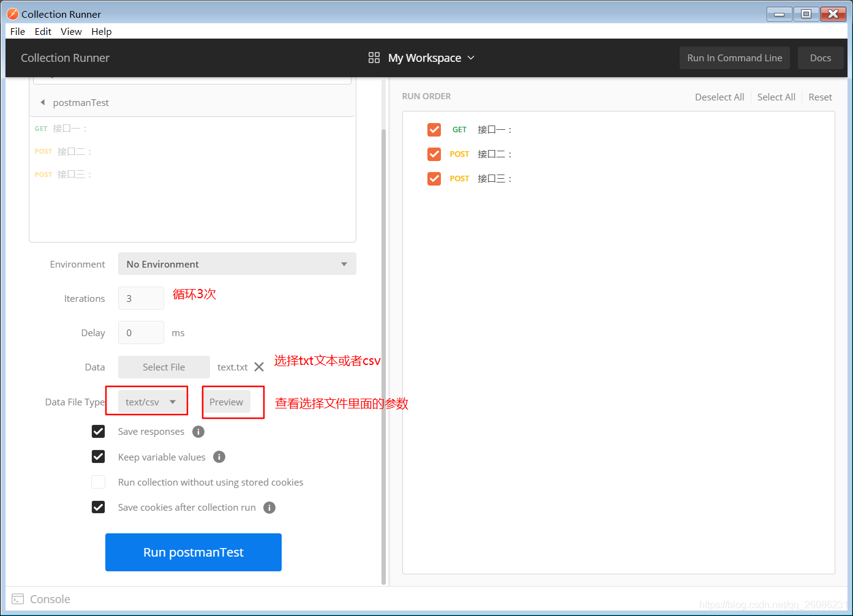The width and height of the screenshot is (853, 616).
Task: Show info for Save responses option
Action: [198, 432]
